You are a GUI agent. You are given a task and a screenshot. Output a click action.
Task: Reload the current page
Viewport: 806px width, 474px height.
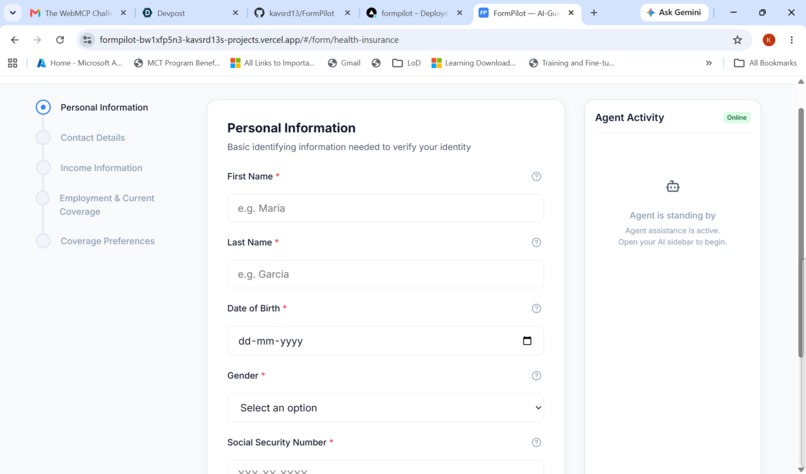point(60,40)
